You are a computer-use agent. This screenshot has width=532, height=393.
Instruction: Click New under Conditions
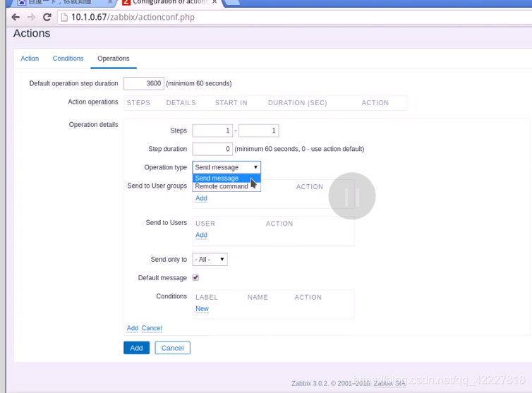[202, 309]
